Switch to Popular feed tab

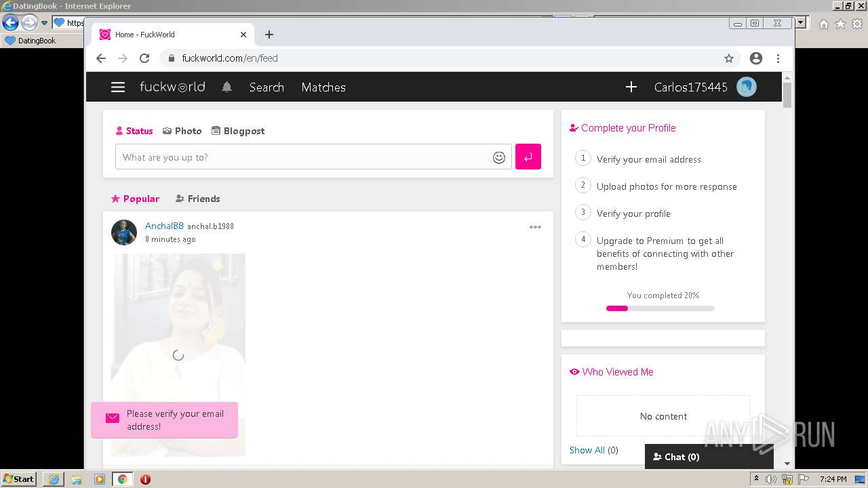[135, 199]
